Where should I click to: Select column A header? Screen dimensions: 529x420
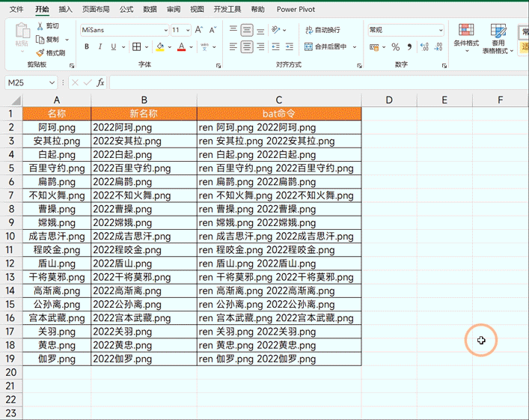click(x=57, y=100)
